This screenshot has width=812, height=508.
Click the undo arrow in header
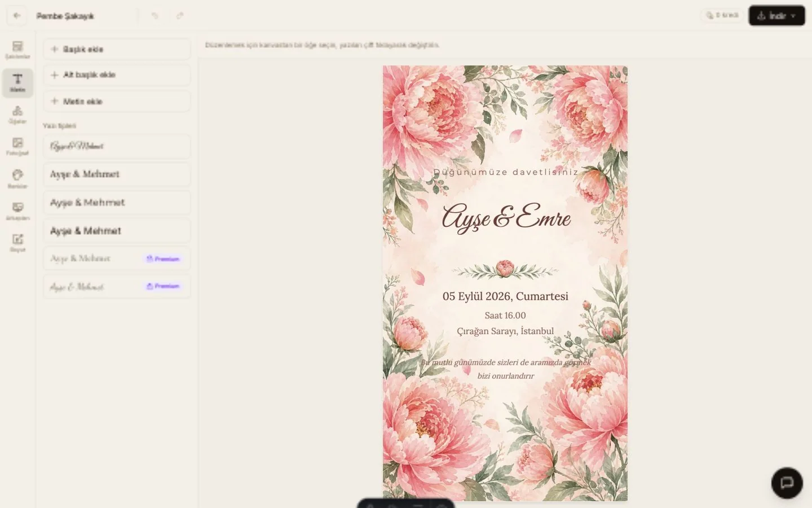155,16
